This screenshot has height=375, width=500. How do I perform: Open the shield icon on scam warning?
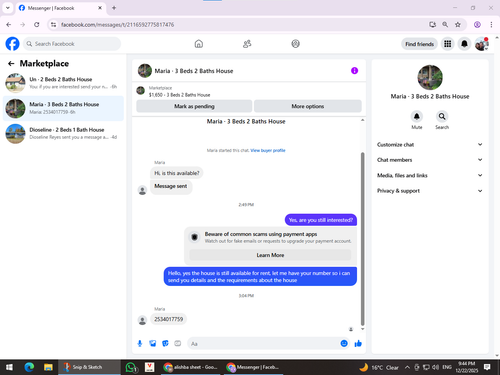pos(195,237)
